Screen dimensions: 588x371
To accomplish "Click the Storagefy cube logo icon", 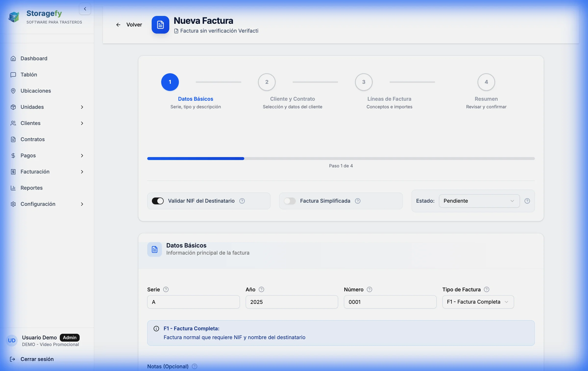I will (x=14, y=17).
